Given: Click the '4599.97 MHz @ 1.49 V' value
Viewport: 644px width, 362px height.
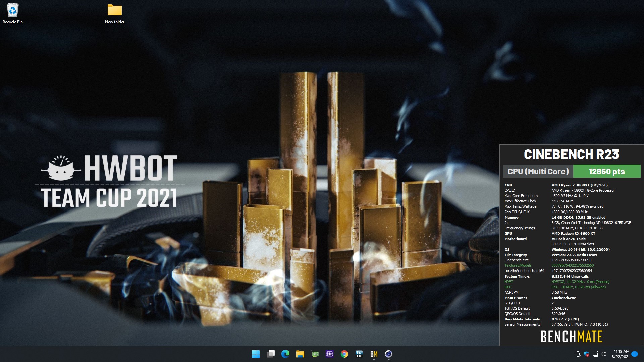Looking at the screenshot, I should click(x=570, y=196).
